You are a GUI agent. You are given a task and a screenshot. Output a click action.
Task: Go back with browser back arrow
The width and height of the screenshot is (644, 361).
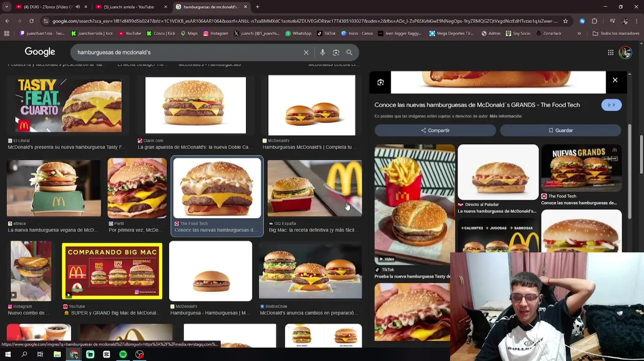(x=7, y=21)
